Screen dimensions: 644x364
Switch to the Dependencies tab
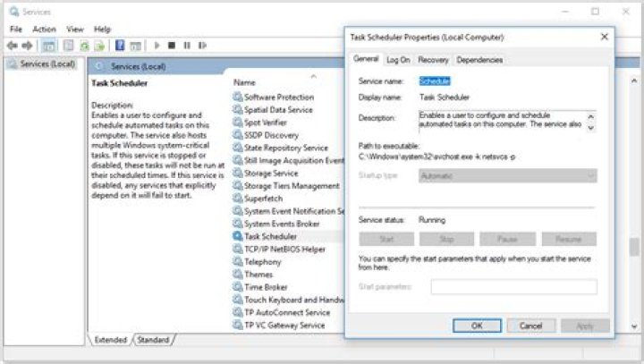479,60
